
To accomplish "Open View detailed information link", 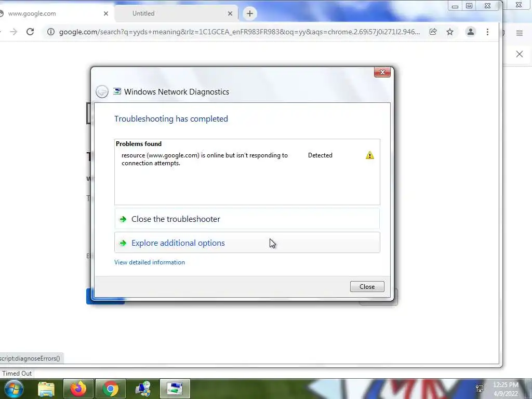I will [x=150, y=262].
